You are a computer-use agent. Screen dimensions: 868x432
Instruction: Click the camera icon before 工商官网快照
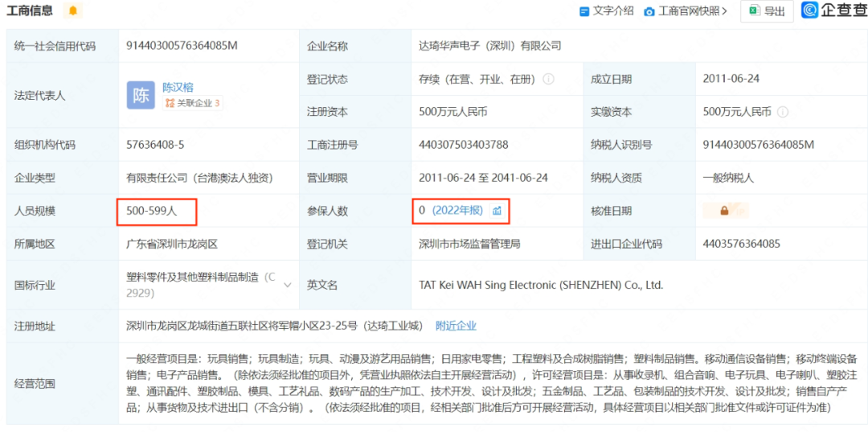[649, 11]
